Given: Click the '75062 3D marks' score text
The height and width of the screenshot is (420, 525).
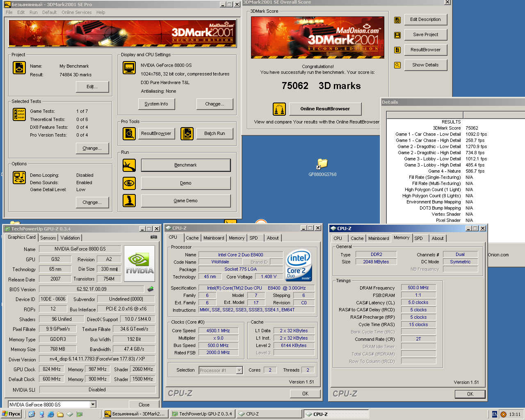Looking at the screenshot, I should (x=321, y=86).
